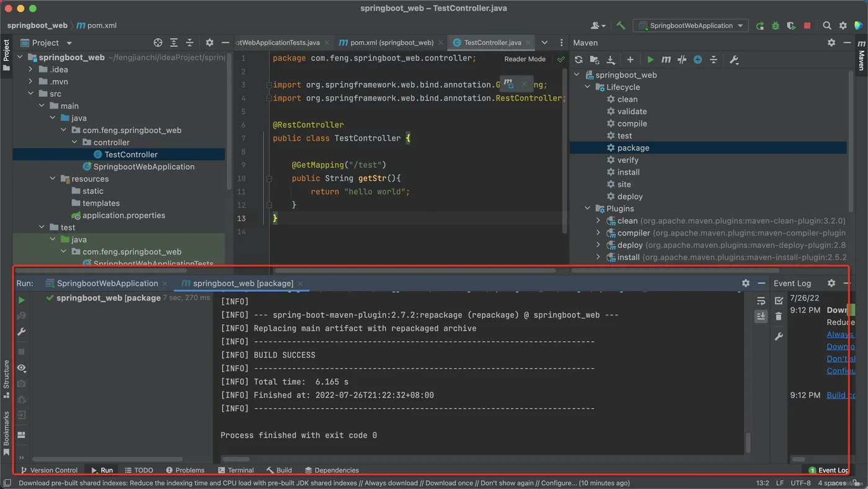The height and width of the screenshot is (489, 868).
Task: Open Execute Maven Goal m icon
Action: (666, 59)
